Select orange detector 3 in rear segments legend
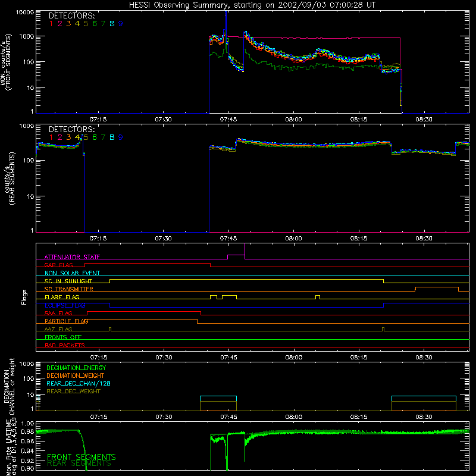 coord(68,137)
